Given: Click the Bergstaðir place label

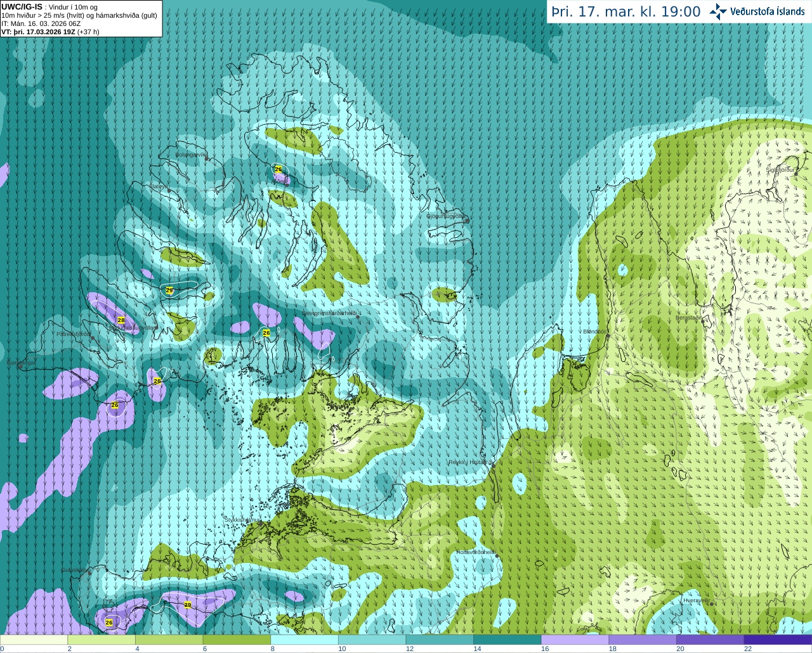Looking at the screenshot, I should pyautogui.click(x=688, y=318).
